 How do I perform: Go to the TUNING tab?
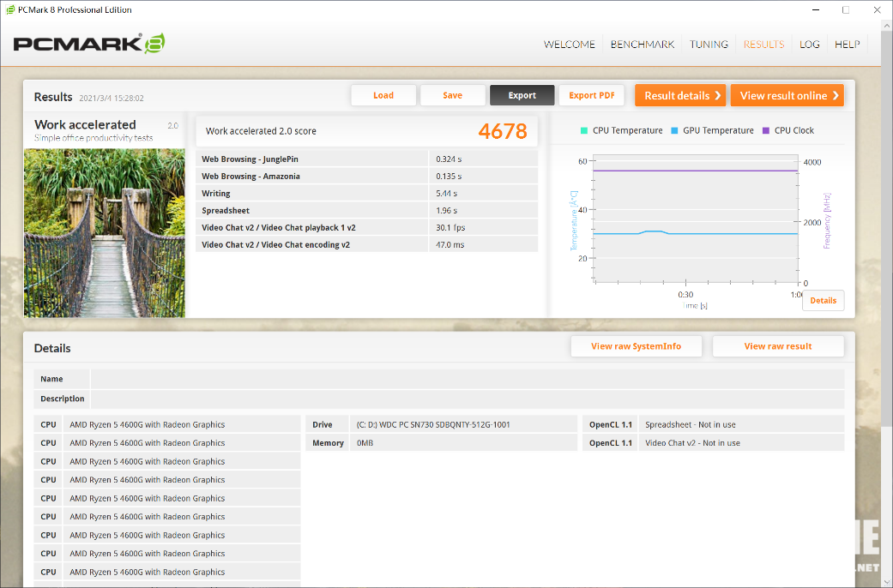click(x=709, y=45)
